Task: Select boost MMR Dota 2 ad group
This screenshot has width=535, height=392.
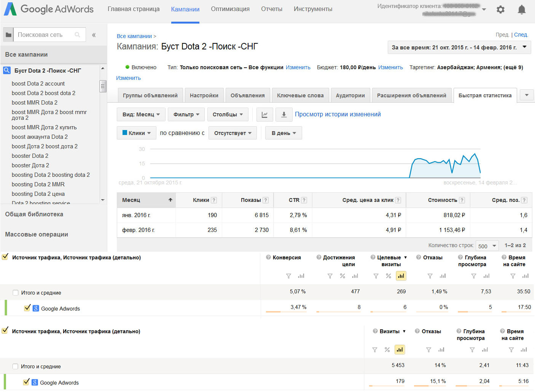Action: pos(35,103)
